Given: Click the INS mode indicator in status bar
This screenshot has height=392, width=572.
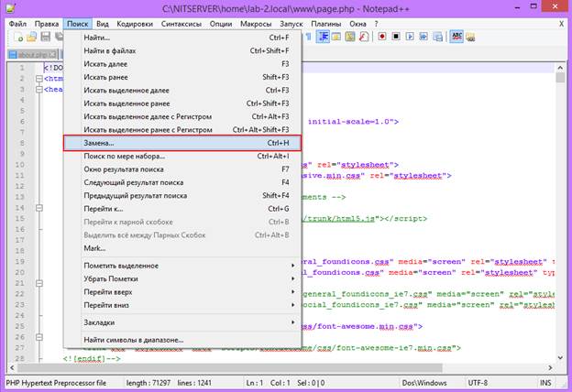Looking at the screenshot, I should [545, 383].
